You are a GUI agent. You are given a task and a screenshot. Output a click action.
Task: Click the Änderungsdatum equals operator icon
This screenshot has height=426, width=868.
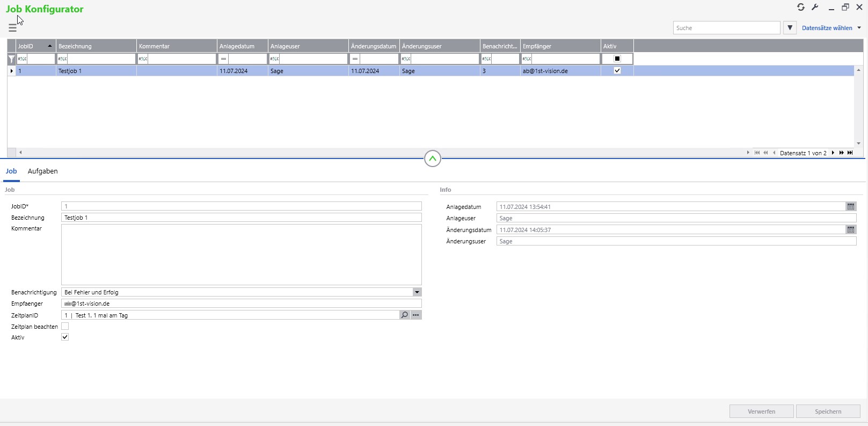(355, 59)
